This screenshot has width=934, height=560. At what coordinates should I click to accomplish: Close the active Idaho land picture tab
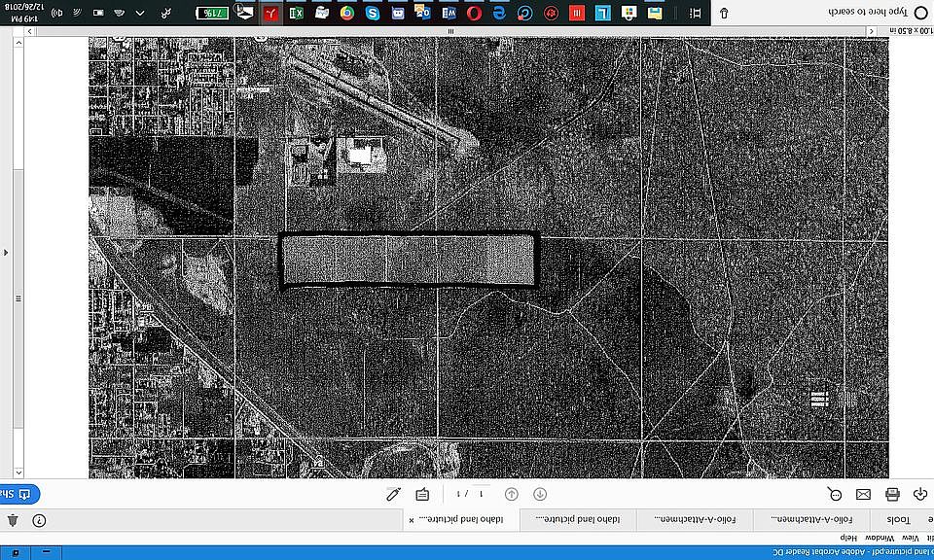(x=411, y=520)
